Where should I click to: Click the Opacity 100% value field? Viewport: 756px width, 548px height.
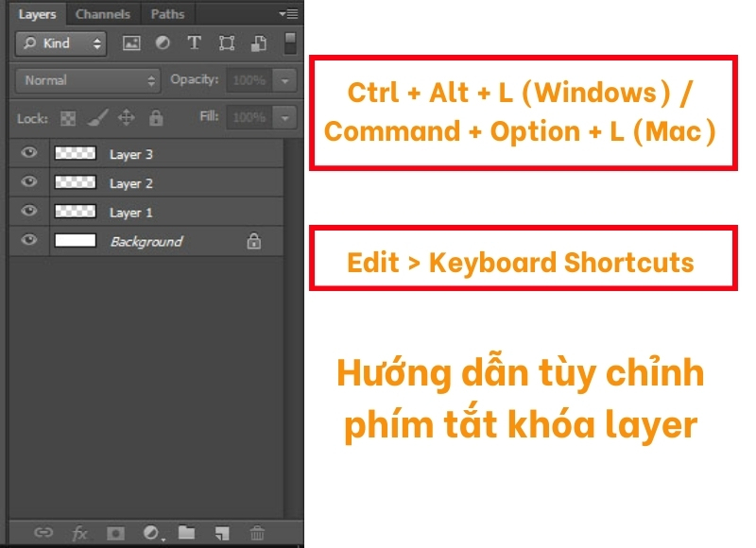pos(249,80)
